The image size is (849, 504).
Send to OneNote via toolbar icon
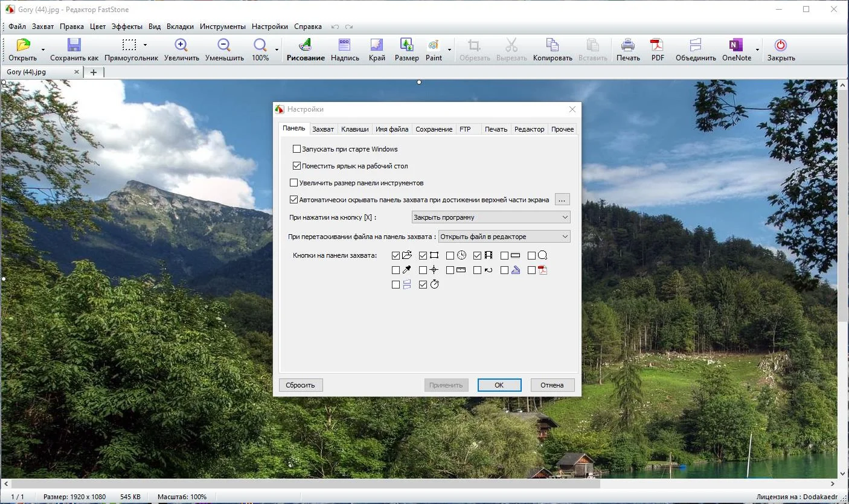pos(736,45)
